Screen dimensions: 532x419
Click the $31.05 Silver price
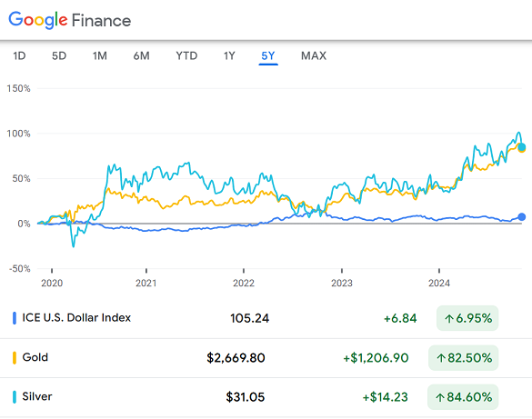(246, 397)
